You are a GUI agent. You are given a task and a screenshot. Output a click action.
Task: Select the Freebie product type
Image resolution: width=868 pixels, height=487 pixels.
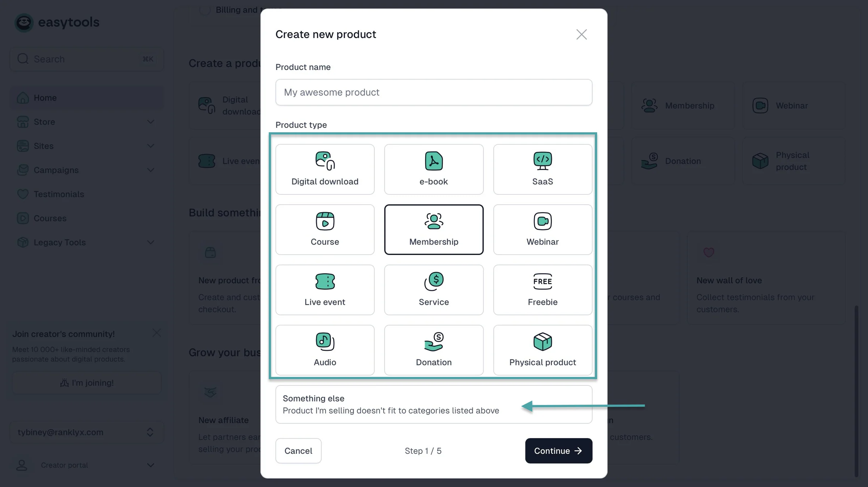click(542, 290)
